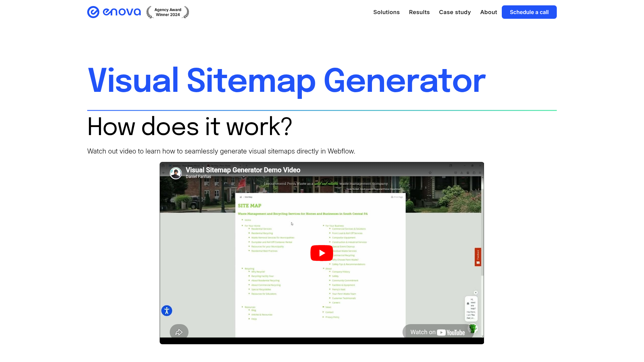Click the blue accessibility person icon
Screen dimensions: 644x362
click(x=167, y=311)
